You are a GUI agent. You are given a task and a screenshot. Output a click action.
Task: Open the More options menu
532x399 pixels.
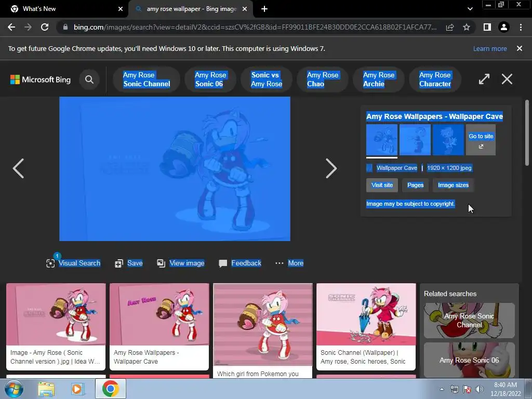coord(289,263)
